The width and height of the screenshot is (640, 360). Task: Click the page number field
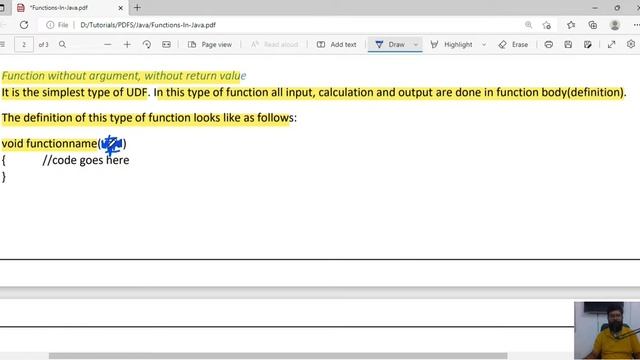point(24,44)
